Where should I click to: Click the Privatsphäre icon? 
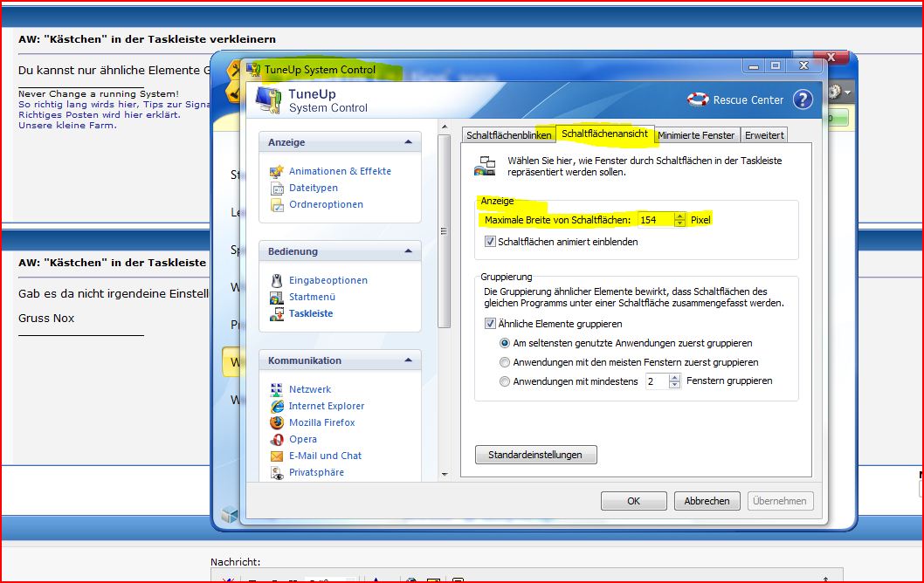tap(276, 472)
